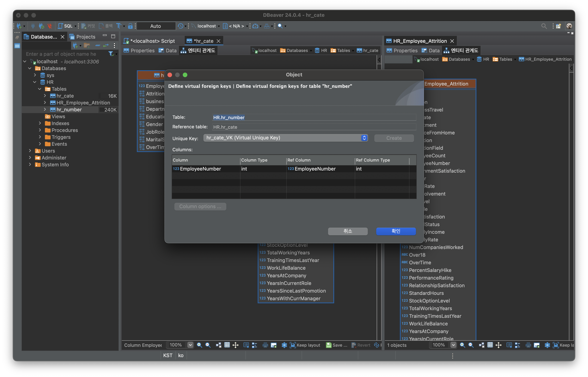Expand the hr_number table node
588x377 pixels.
coord(45,109)
